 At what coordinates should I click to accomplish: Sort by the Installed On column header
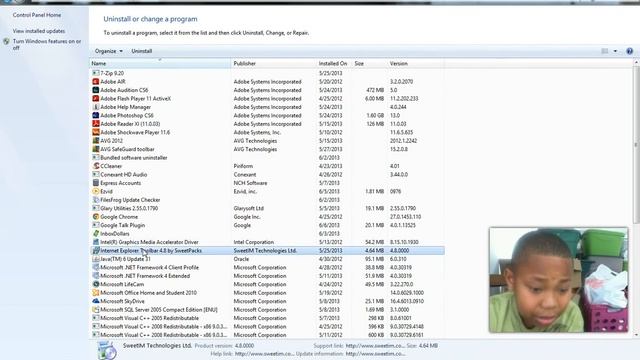[334, 64]
